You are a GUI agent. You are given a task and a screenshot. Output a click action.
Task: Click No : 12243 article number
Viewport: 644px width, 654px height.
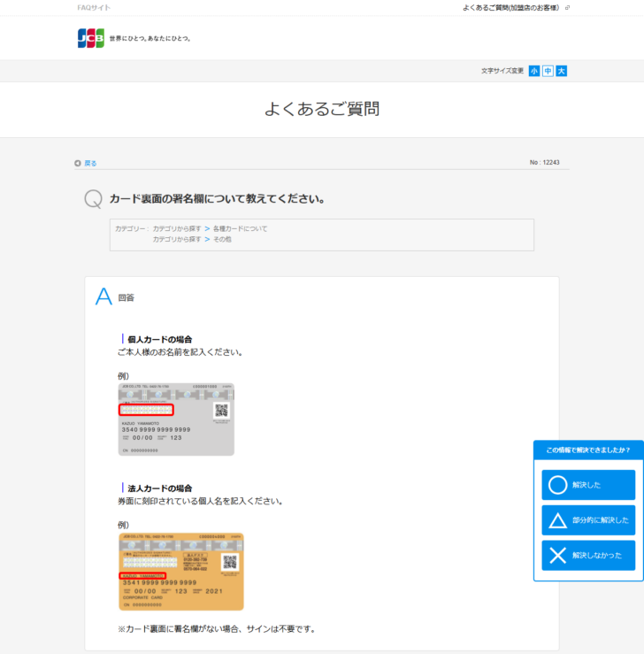(544, 162)
